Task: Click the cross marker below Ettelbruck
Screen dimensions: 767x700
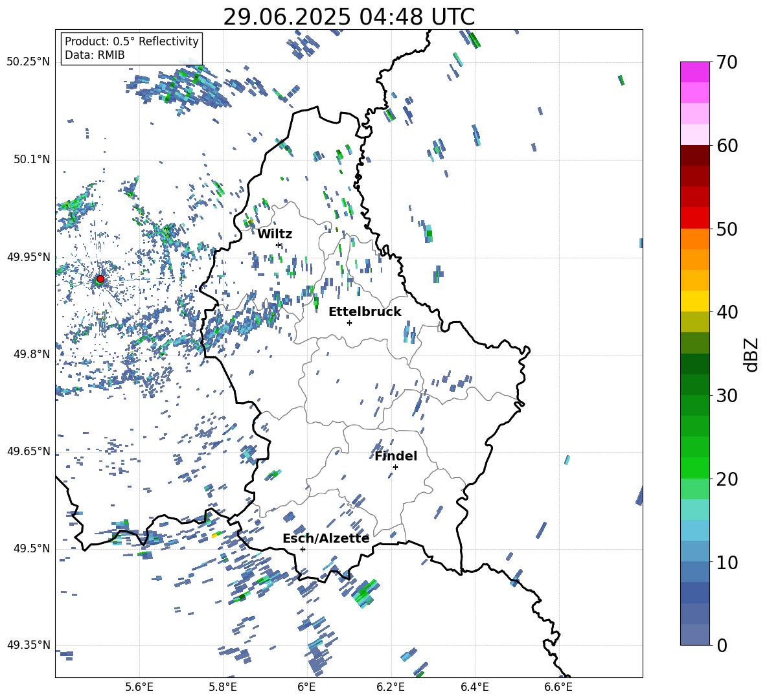Action: (349, 322)
